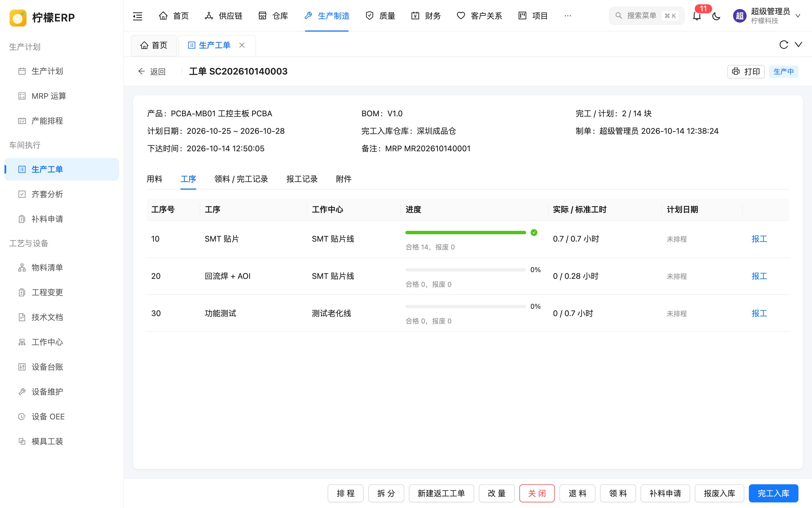Switch to the 附件 tab
This screenshot has height=508, width=812.
(x=344, y=179)
